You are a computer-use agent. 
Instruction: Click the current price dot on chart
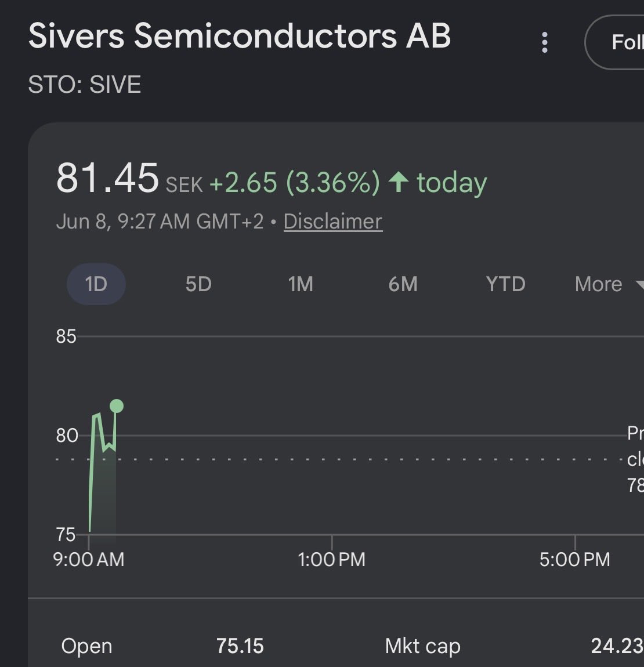coord(117,406)
